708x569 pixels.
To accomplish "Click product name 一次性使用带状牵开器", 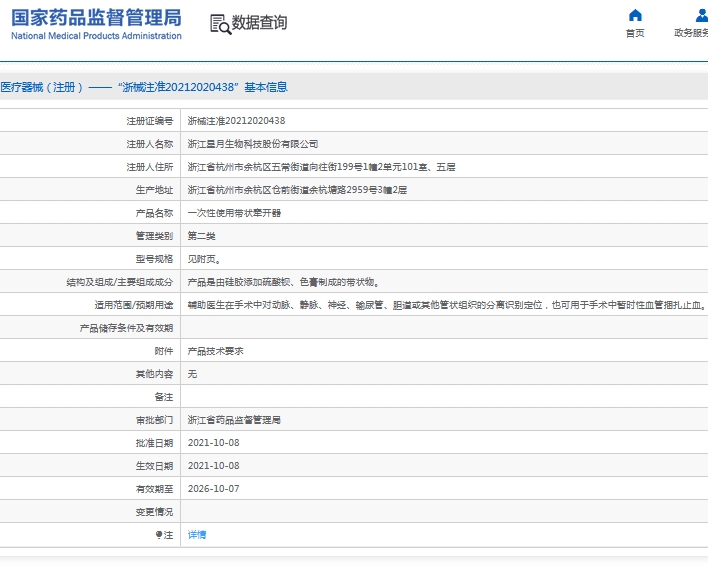I will click(234, 213).
